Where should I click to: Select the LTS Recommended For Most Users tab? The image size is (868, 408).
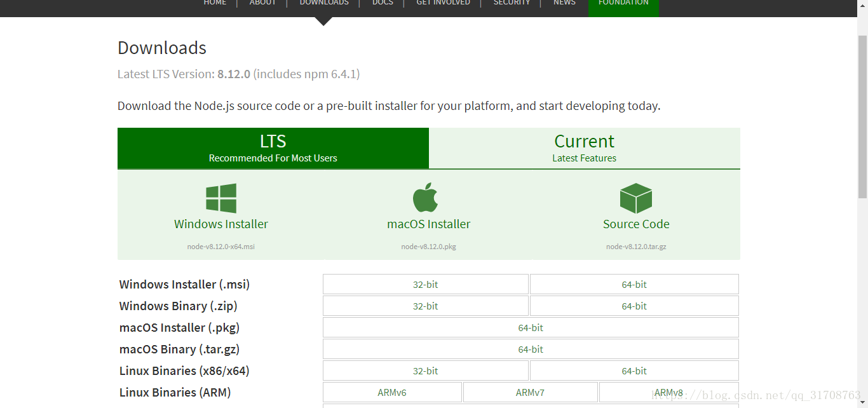(273, 148)
